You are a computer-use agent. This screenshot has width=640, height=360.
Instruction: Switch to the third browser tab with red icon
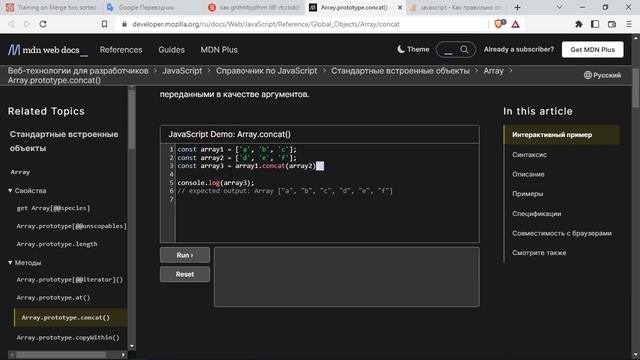[254, 7]
